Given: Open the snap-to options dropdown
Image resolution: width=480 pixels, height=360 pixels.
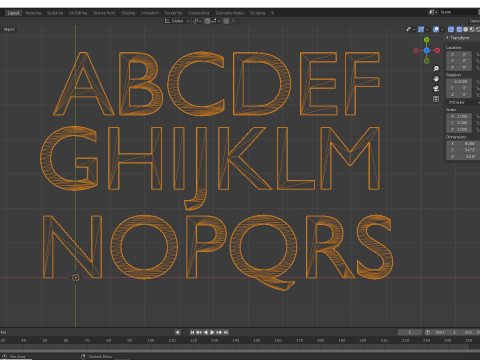Looking at the screenshot, I should click(216, 21).
